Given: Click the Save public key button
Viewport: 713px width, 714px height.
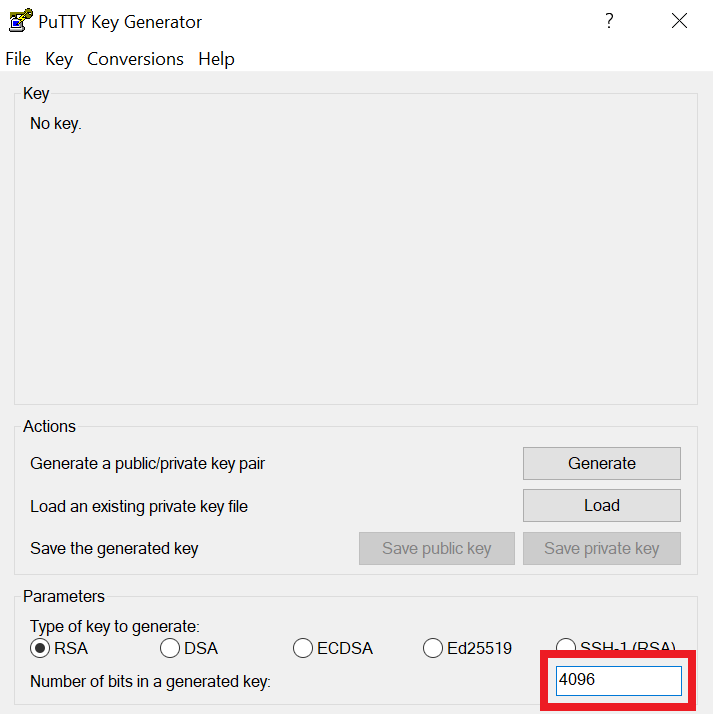Looking at the screenshot, I should point(437,548).
